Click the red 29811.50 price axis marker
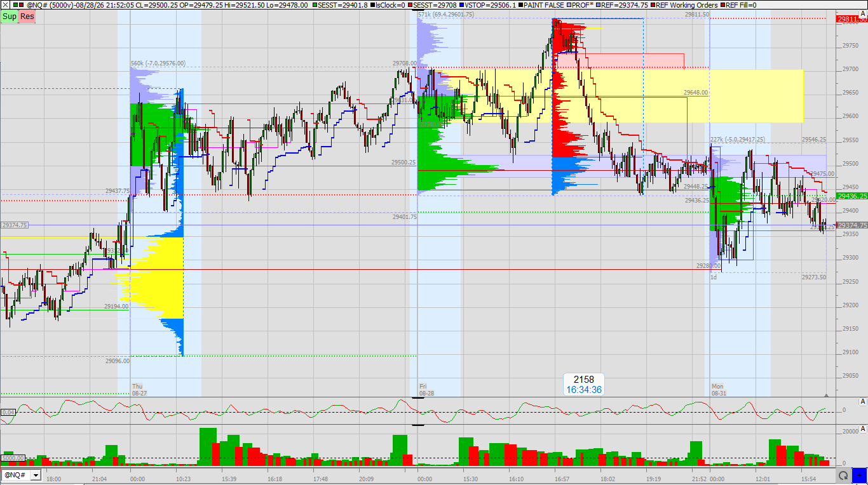 pos(852,19)
